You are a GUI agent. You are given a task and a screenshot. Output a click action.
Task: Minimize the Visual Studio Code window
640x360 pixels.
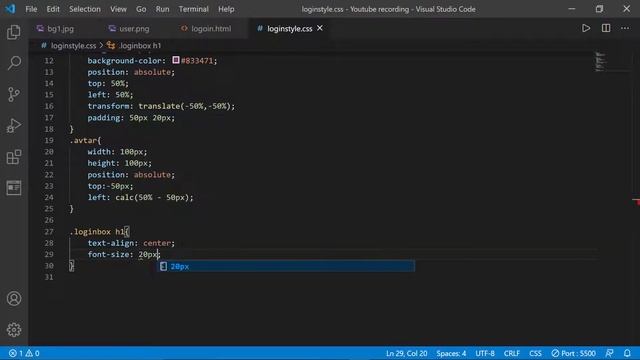coord(572,9)
